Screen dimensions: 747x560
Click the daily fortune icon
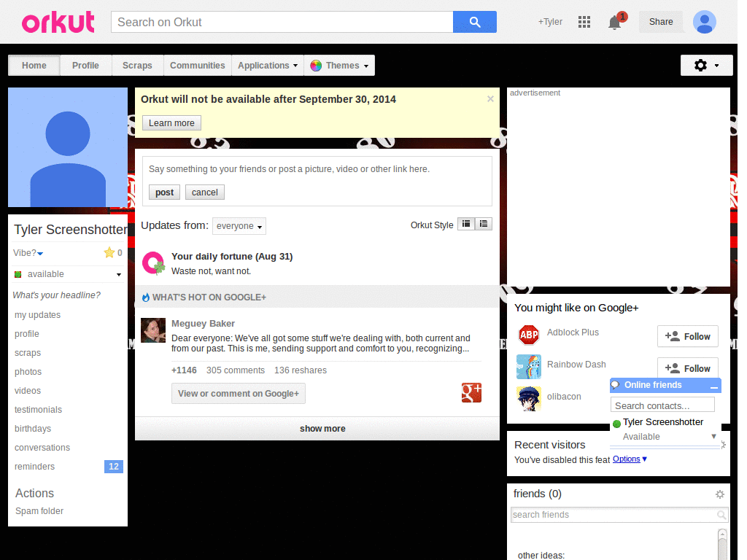pyautogui.click(x=153, y=262)
